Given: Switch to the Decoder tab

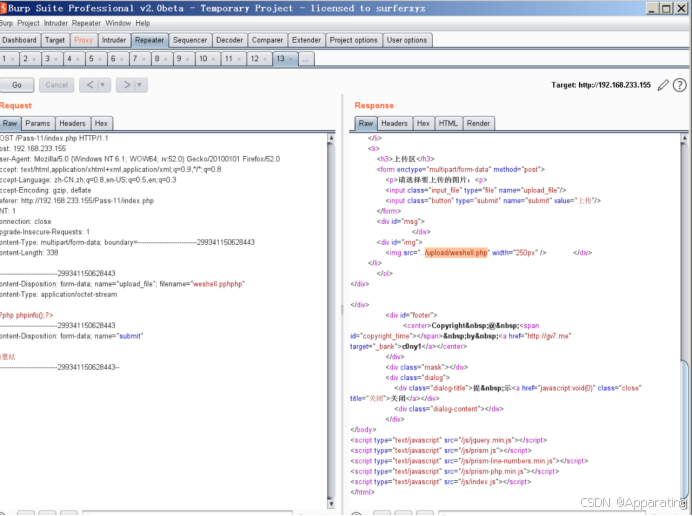Looking at the screenshot, I should coord(229,40).
